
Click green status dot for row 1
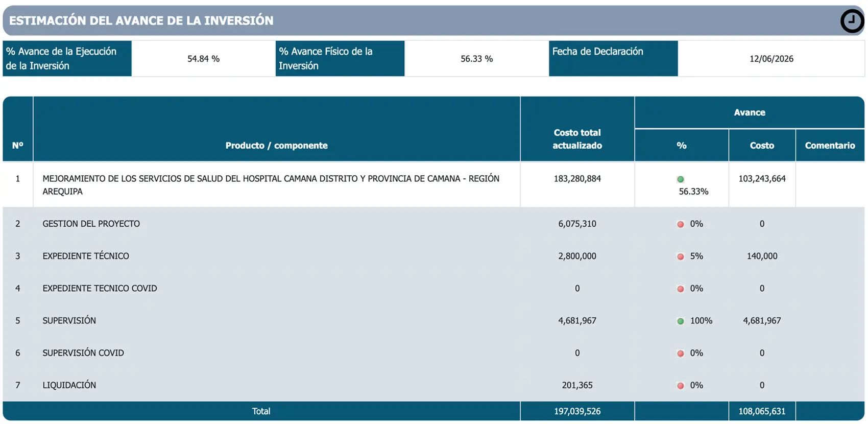pyautogui.click(x=680, y=179)
